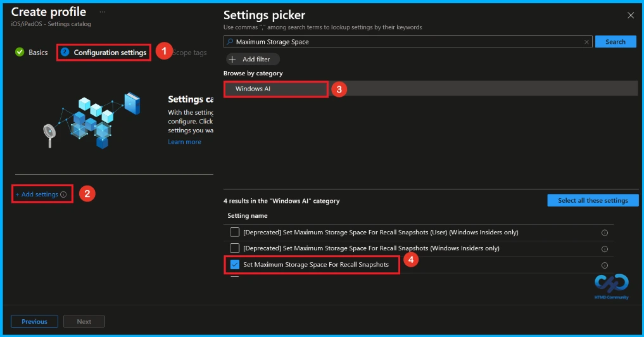Click the Add settings link
Image resolution: width=644 pixels, height=337 pixels.
(37, 194)
